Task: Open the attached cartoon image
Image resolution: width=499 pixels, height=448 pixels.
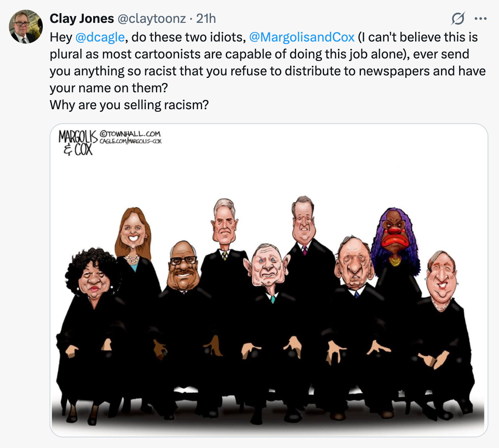Action: point(269,280)
